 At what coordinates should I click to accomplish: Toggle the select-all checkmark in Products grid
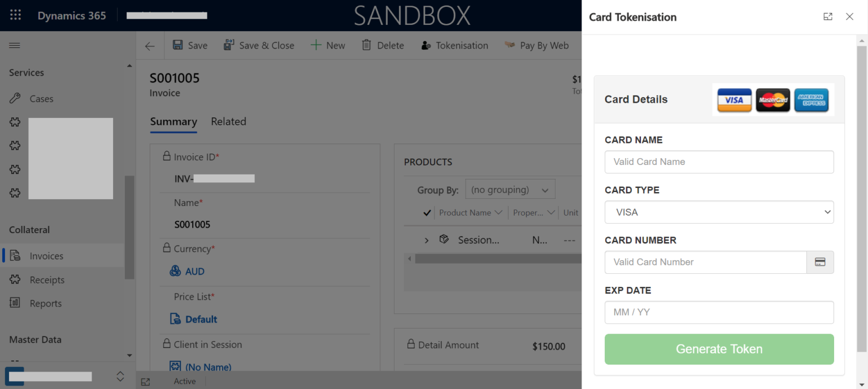point(427,213)
